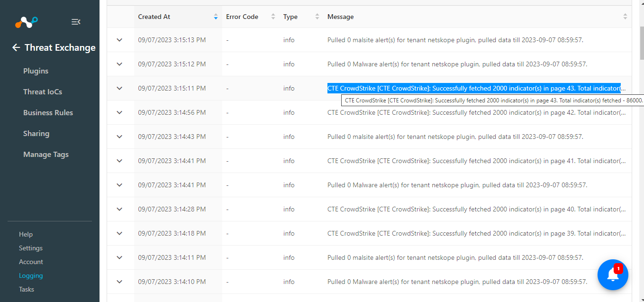This screenshot has height=302, width=644.
Task: Click the Type column sort arrows
Action: pyautogui.click(x=317, y=17)
